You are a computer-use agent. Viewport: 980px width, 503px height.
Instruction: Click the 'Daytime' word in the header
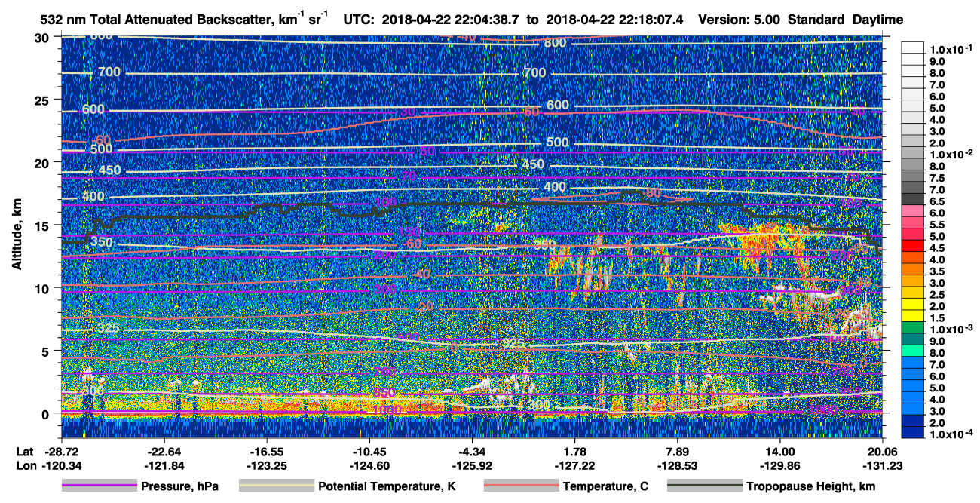coord(880,19)
